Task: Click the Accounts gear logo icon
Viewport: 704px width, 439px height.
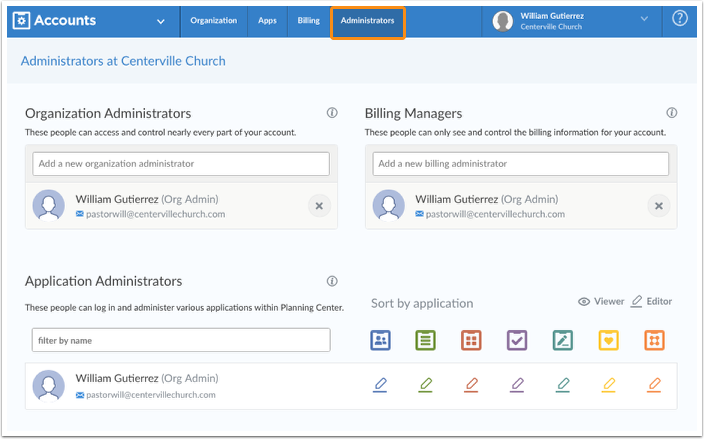Action: [21, 20]
